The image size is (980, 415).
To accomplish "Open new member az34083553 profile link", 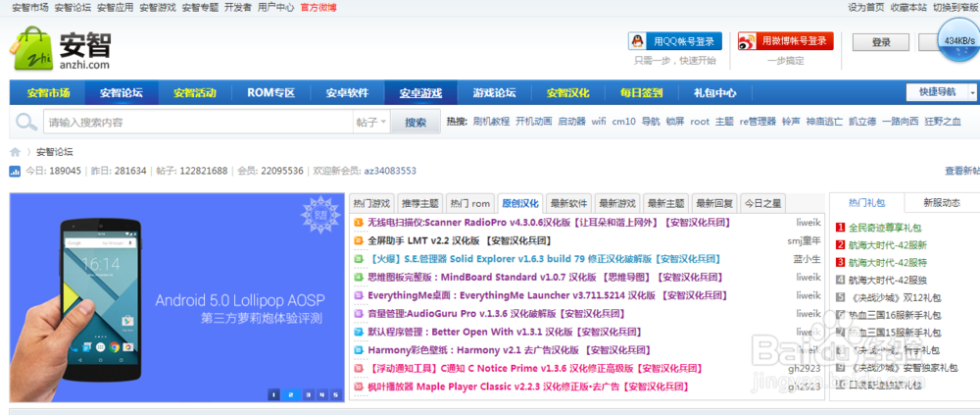I will coord(390,171).
